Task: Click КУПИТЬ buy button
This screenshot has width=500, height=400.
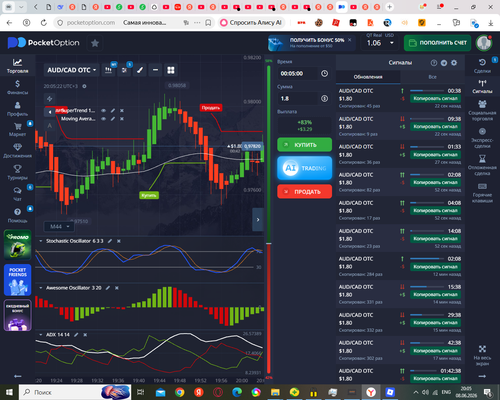Action: tap(305, 145)
